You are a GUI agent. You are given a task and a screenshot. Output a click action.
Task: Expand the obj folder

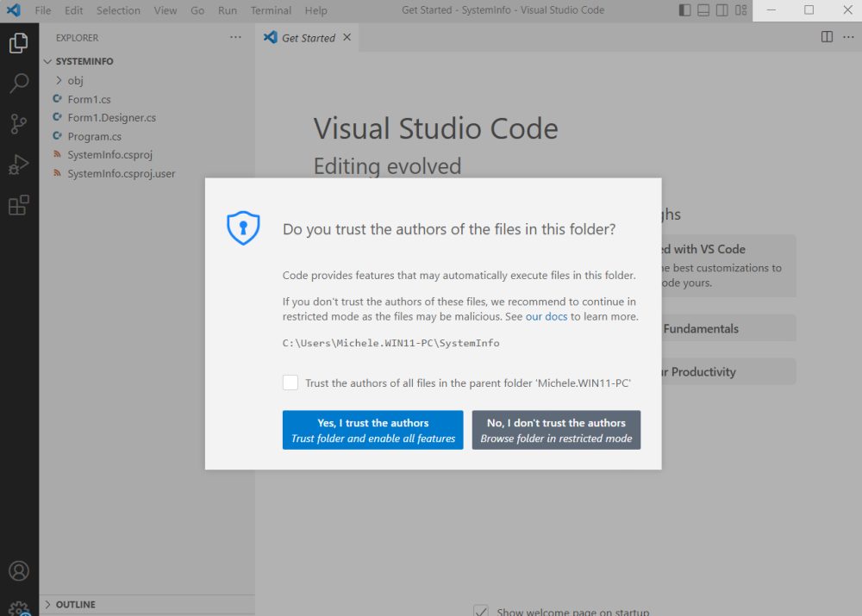(75, 80)
